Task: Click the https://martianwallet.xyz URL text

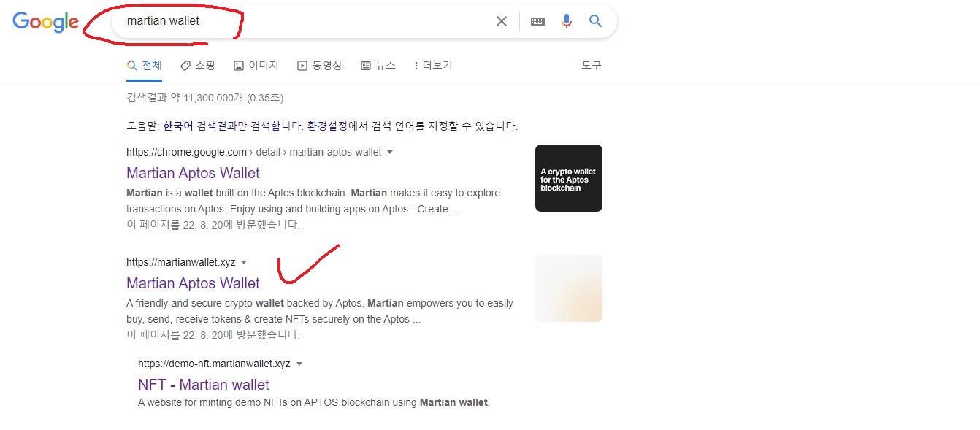Action: point(181,262)
